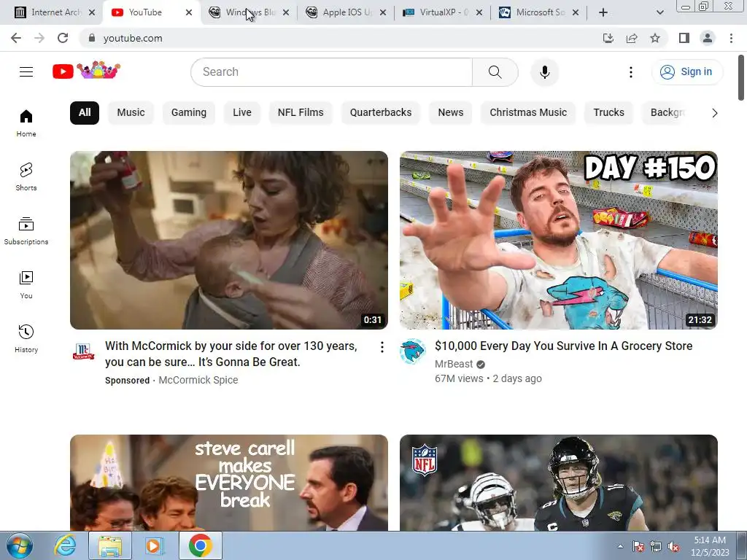Open the You section in sidebar

[x=26, y=285]
